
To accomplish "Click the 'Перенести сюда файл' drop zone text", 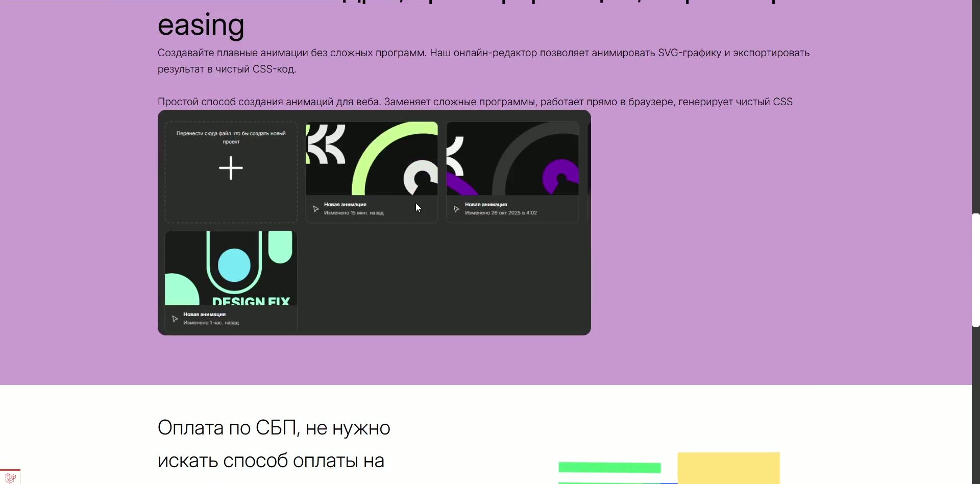I will pyautogui.click(x=231, y=137).
